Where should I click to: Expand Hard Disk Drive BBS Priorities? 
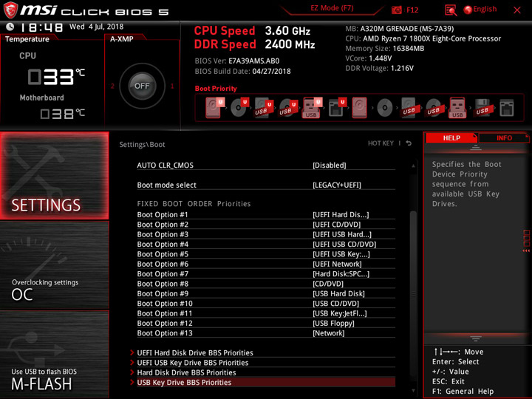coord(262,372)
